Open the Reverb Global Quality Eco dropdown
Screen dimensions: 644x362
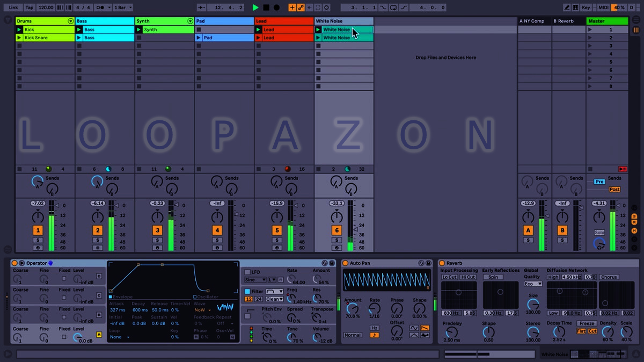[533, 284]
